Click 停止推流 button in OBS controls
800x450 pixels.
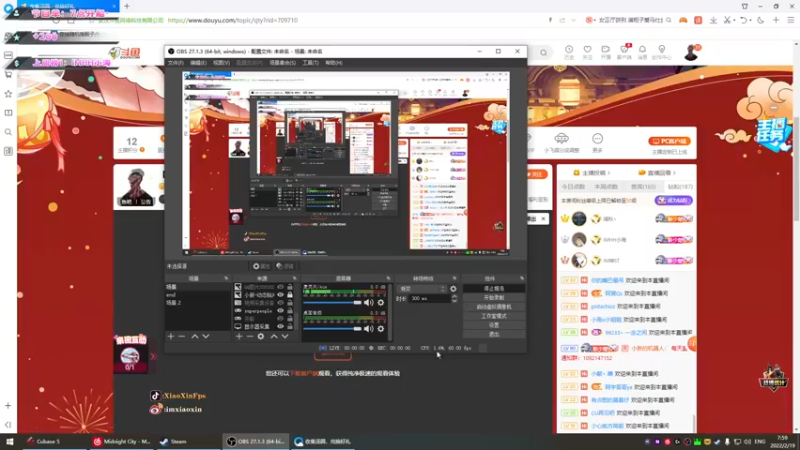point(493,289)
